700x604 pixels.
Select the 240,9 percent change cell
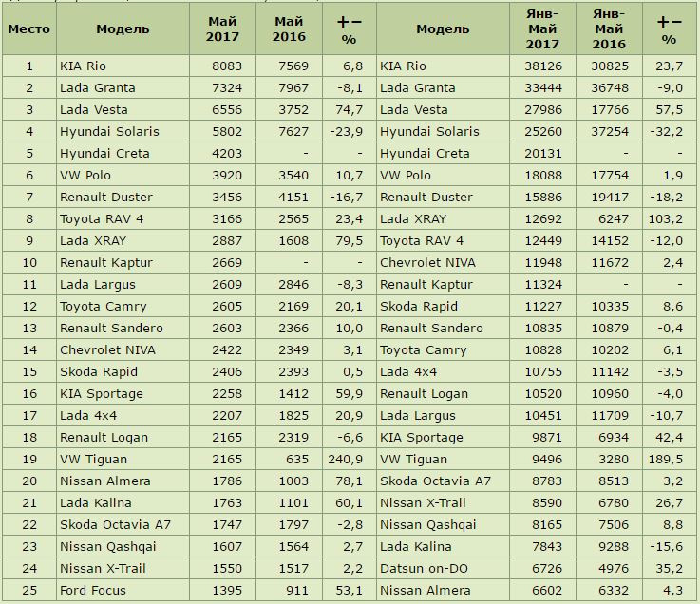tap(344, 459)
